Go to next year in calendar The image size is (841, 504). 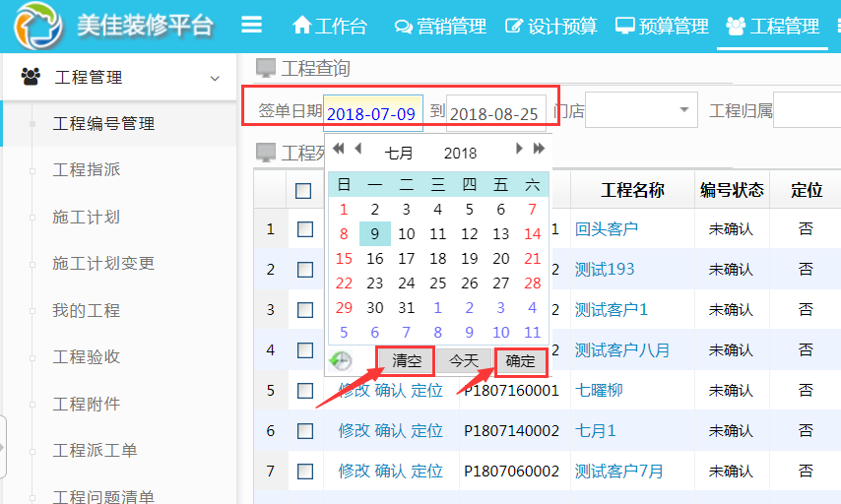(x=539, y=149)
